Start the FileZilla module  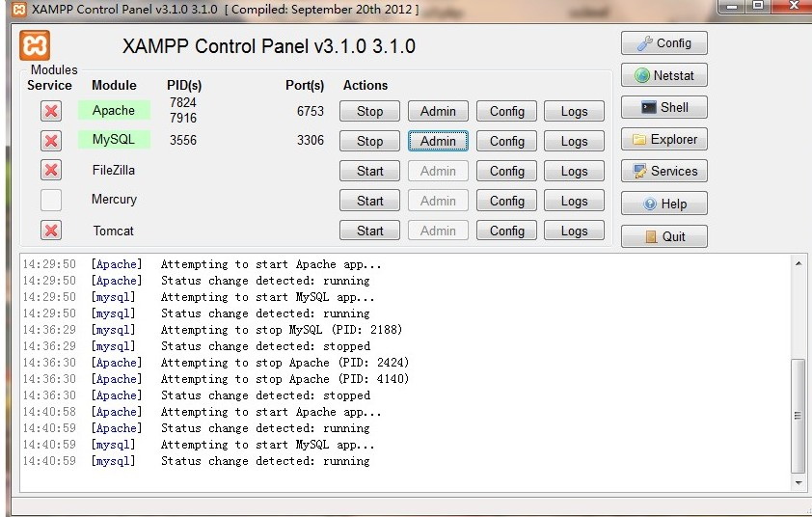(369, 171)
